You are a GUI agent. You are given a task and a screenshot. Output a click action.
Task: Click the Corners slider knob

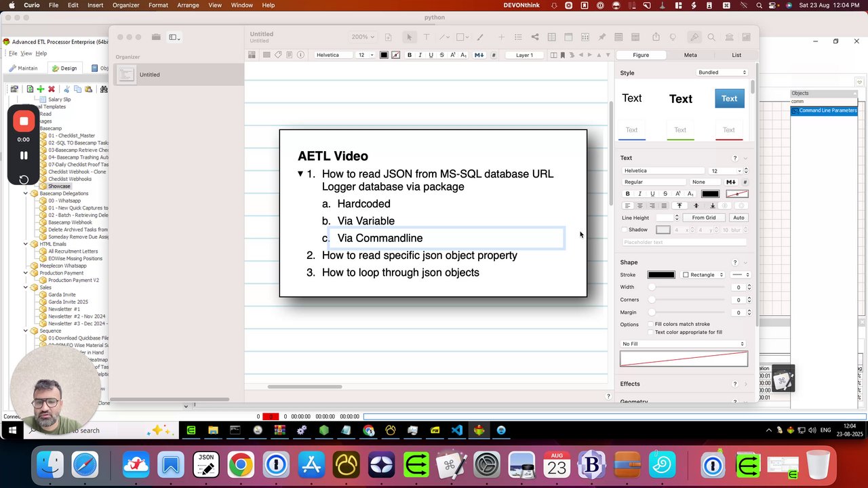(652, 300)
